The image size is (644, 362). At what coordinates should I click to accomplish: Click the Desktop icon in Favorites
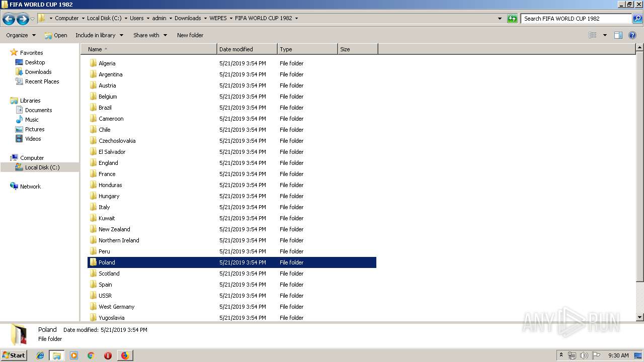(x=19, y=62)
